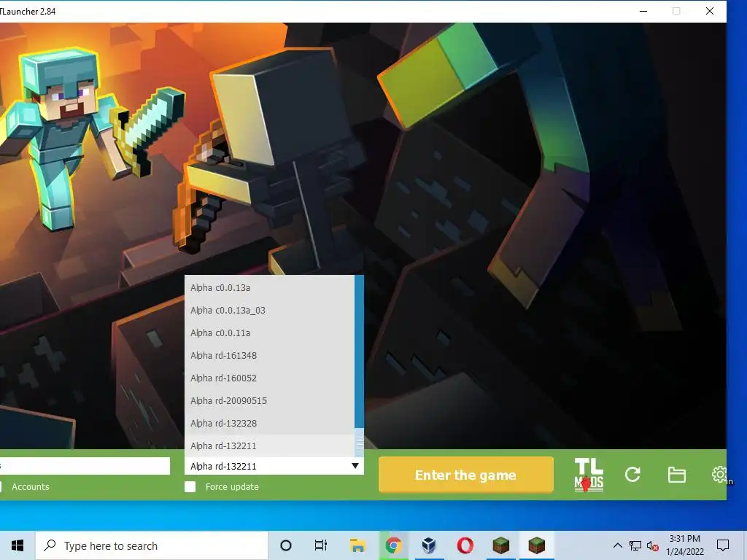
Task: Open the TL Mods manager
Action: coord(589,474)
